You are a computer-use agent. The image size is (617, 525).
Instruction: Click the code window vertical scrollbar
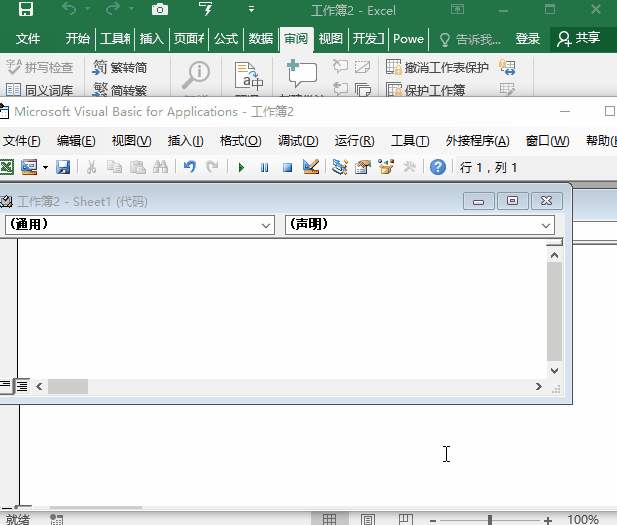coord(554,312)
